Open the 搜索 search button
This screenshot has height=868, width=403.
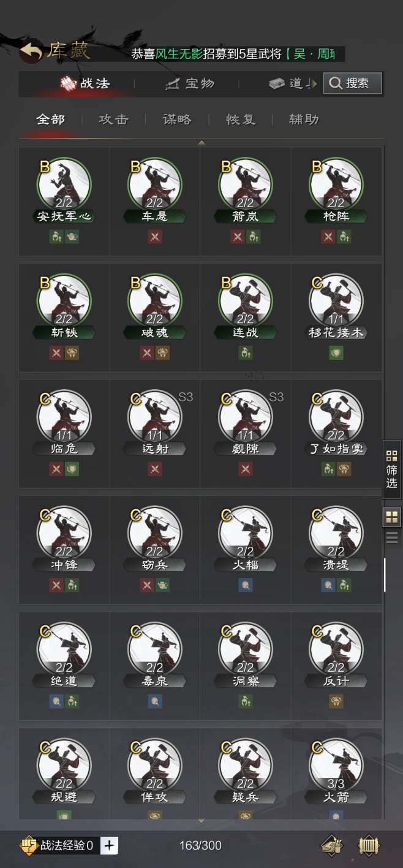pyautogui.click(x=352, y=83)
